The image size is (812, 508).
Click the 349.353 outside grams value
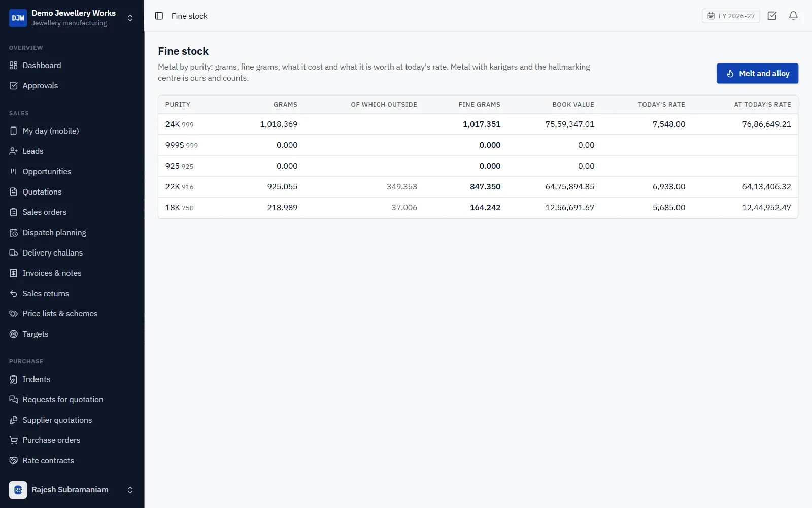(x=402, y=187)
